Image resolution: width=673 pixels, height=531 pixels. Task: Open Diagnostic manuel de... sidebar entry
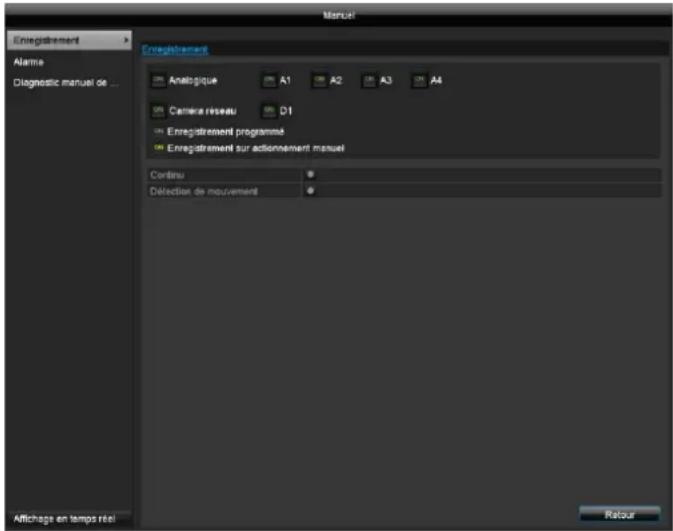66,82
